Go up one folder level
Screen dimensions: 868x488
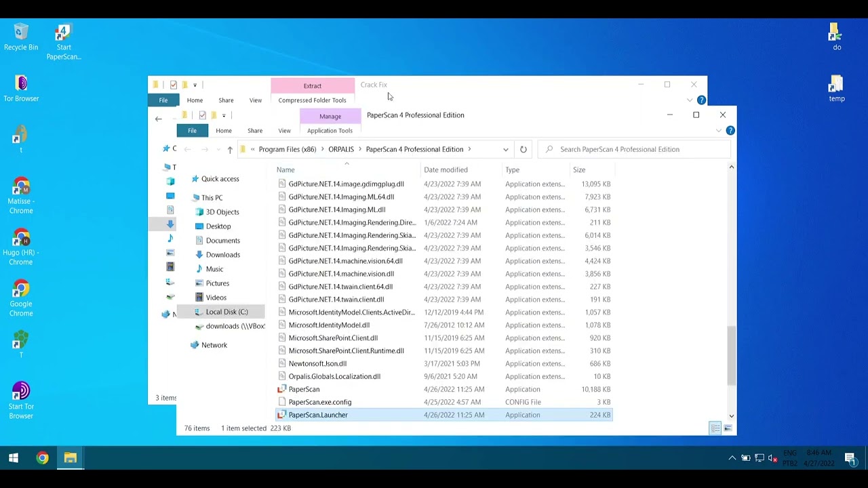230,149
